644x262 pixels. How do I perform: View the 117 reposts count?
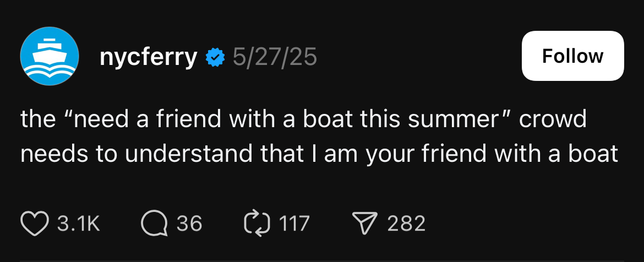pyautogui.click(x=294, y=224)
